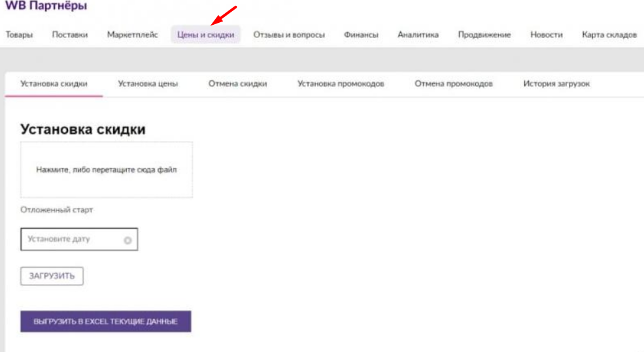Open Карта складов page
Image resolution: width=644 pixels, height=352 pixels.
click(609, 35)
